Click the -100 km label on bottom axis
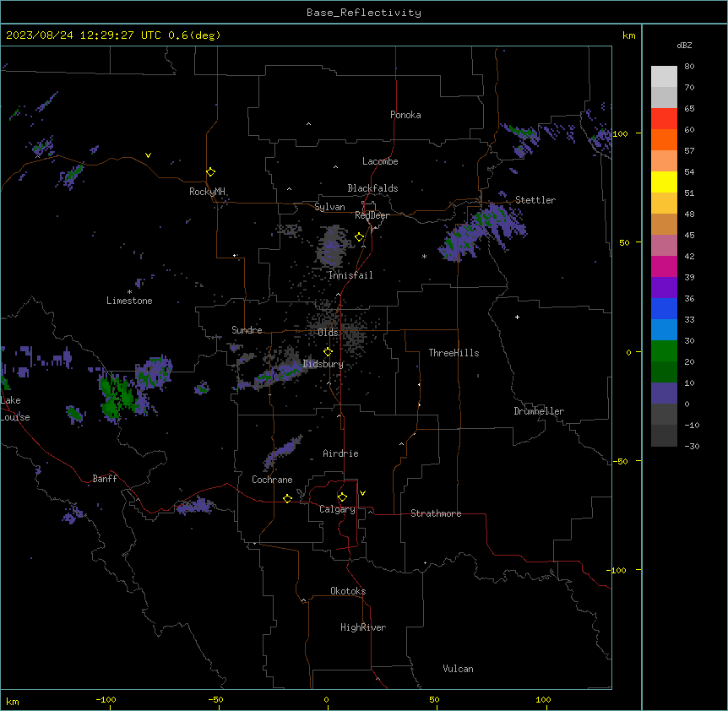Image resolution: width=728 pixels, height=711 pixels. click(106, 699)
